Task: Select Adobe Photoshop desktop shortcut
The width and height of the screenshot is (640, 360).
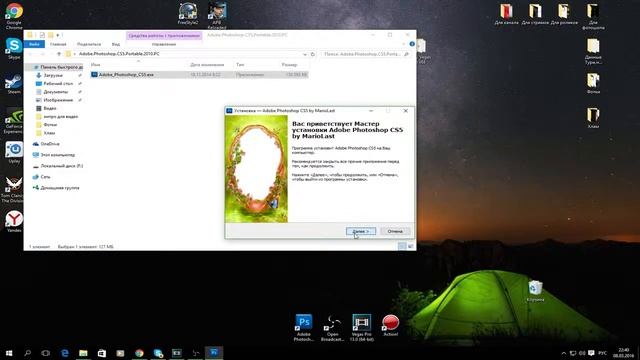Action: 304,327
